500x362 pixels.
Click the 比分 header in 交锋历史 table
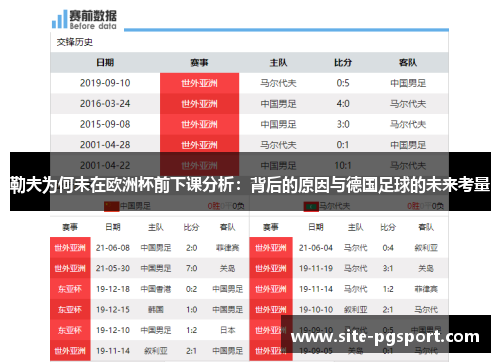[x=343, y=62]
